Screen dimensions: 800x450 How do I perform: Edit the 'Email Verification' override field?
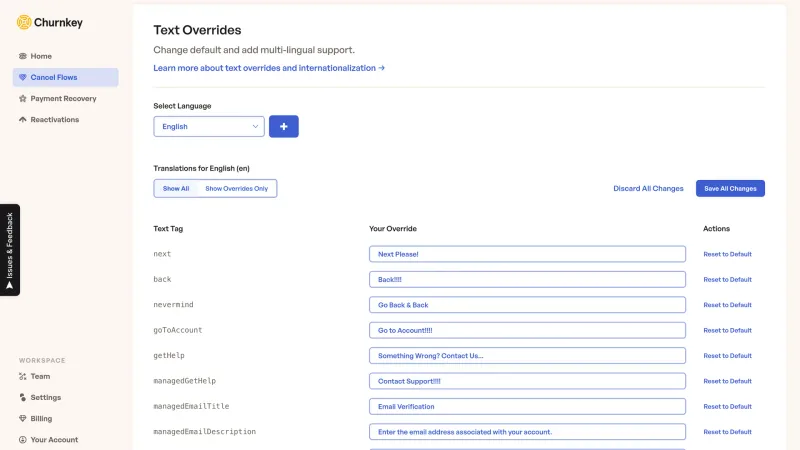pyautogui.click(x=527, y=407)
